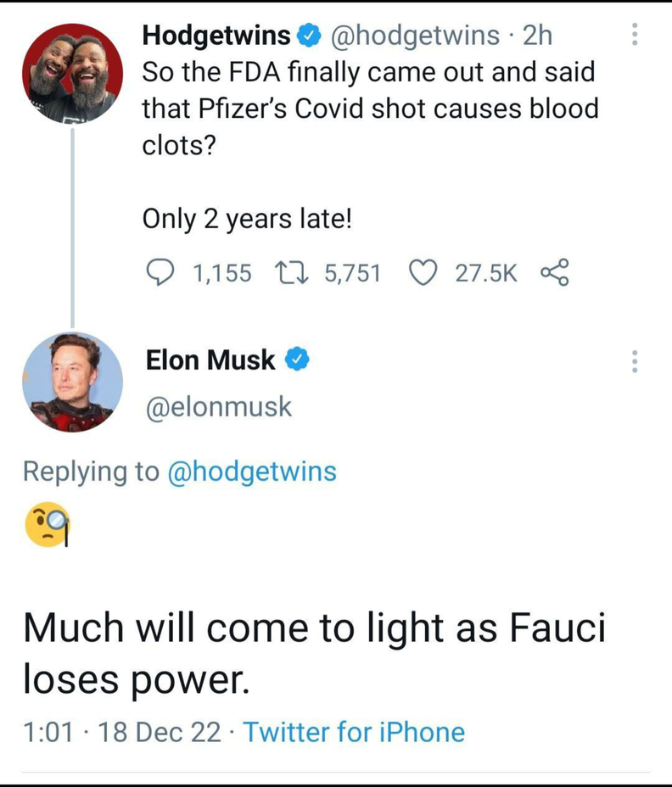The height and width of the screenshot is (787, 672).
Task: Click the monocle face emoji
Action: click(48, 526)
